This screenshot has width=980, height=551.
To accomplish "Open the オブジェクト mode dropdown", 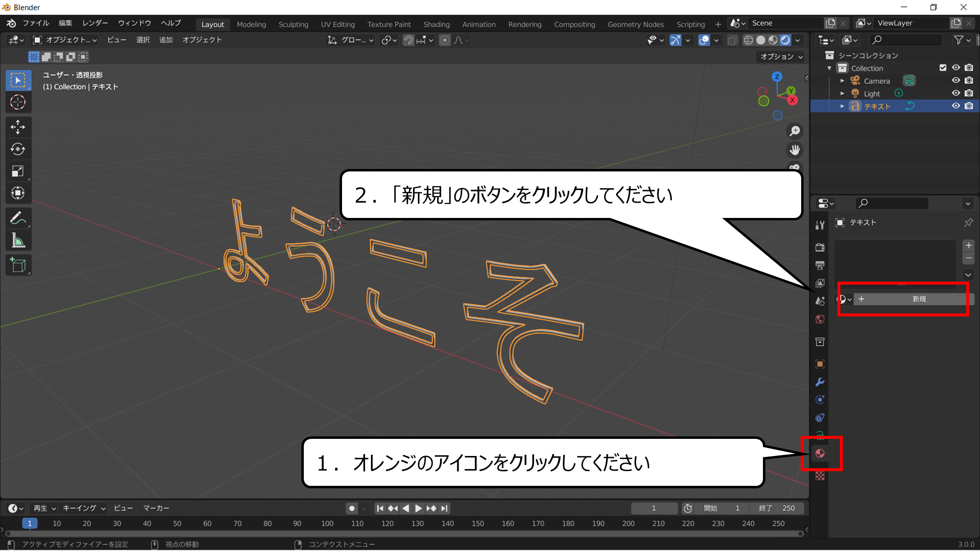I will (65, 40).
